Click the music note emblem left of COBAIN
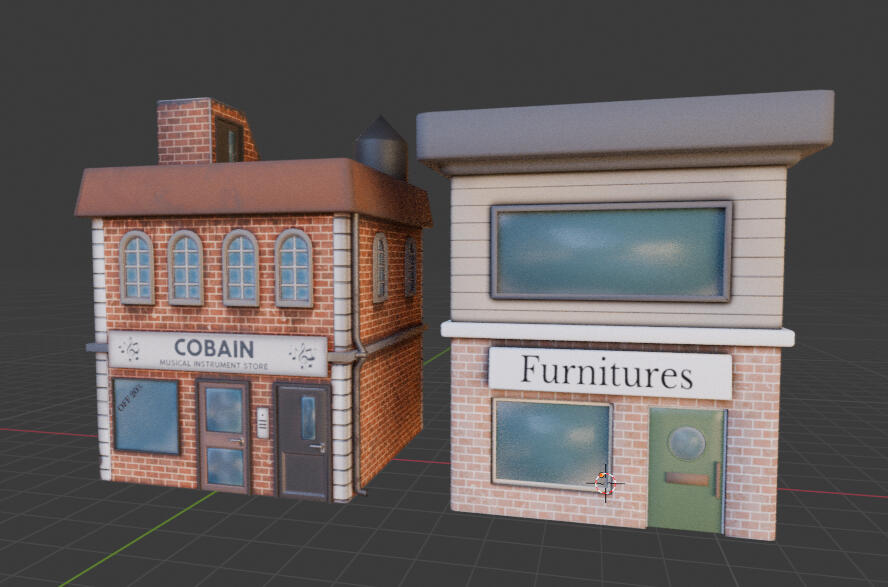 129,349
